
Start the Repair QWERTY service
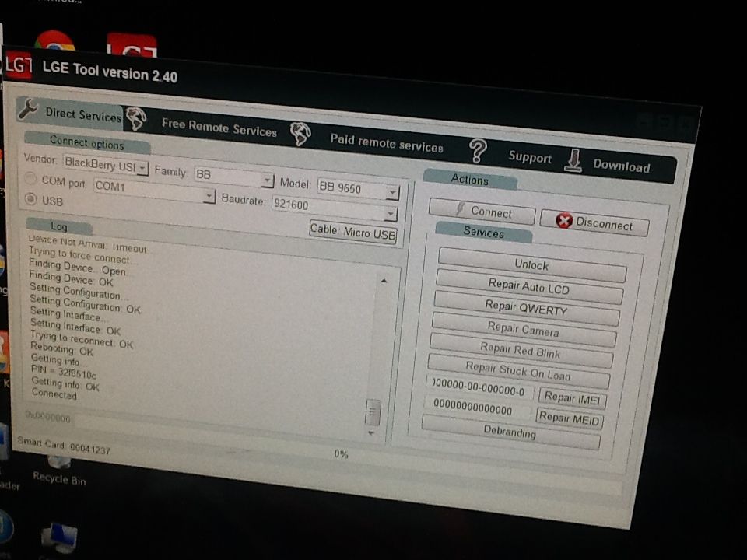(526, 309)
